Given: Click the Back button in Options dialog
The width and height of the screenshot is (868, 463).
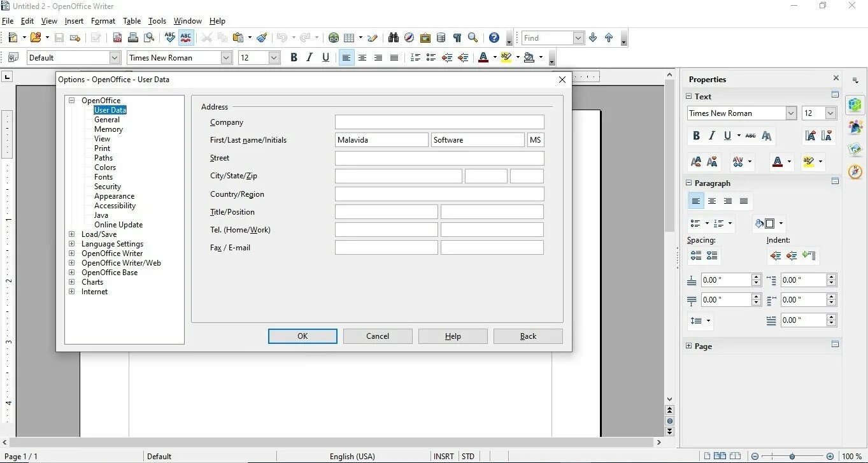Looking at the screenshot, I should coord(528,336).
